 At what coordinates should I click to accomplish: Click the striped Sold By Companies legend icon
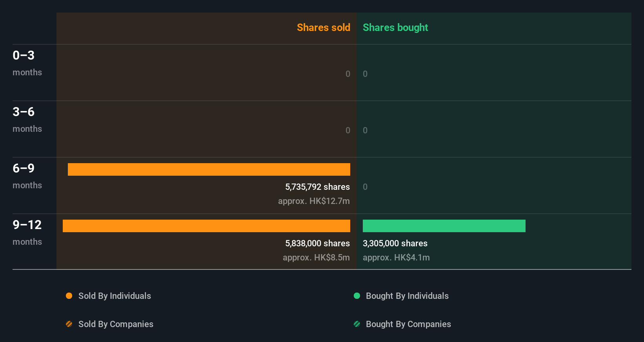69,324
